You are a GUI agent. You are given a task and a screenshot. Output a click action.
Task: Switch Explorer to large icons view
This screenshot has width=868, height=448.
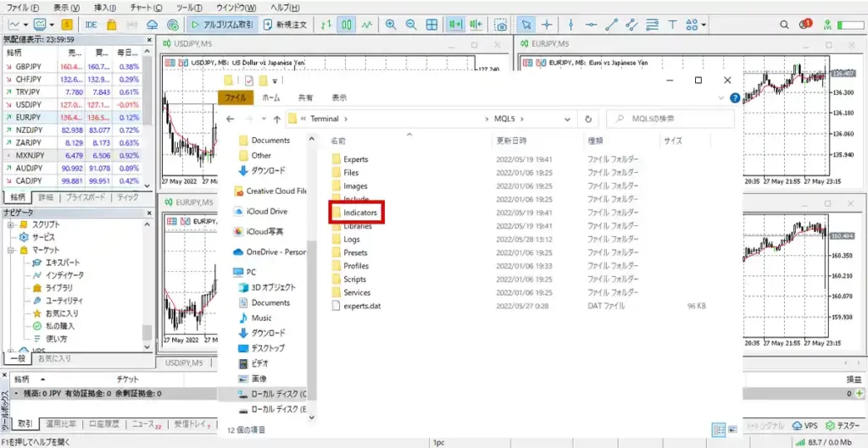click(733, 429)
